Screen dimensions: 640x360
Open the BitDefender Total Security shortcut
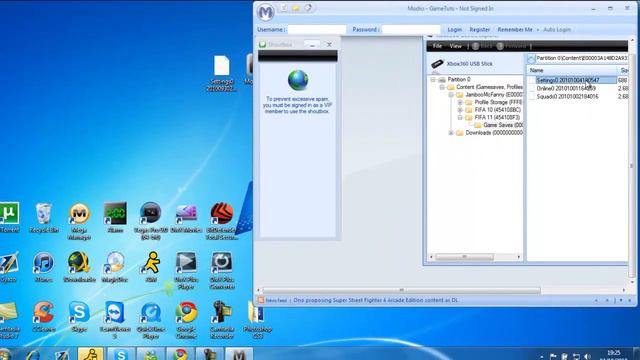pyautogui.click(x=222, y=221)
